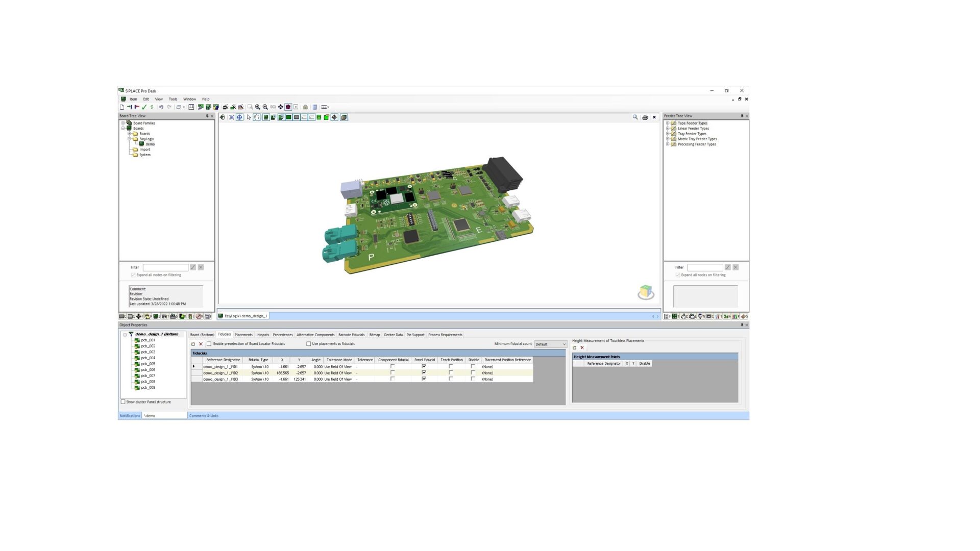Select pcb_004 in the panel tree

pyautogui.click(x=148, y=358)
